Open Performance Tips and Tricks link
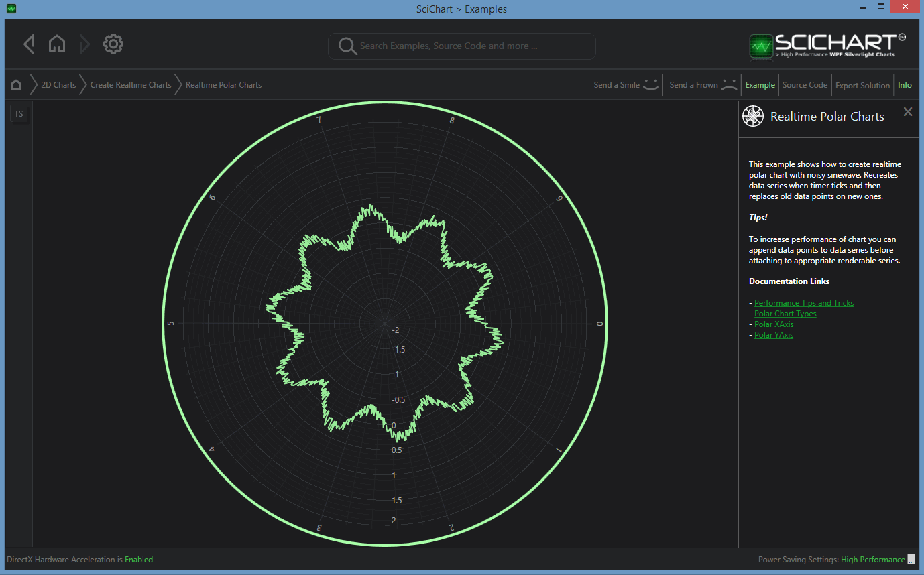The height and width of the screenshot is (575, 924). click(x=804, y=303)
